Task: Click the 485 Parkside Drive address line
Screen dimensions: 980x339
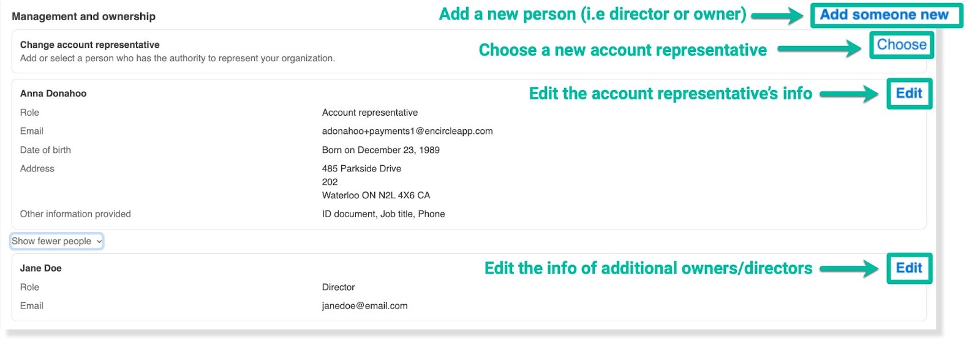Action: point(361,168)
